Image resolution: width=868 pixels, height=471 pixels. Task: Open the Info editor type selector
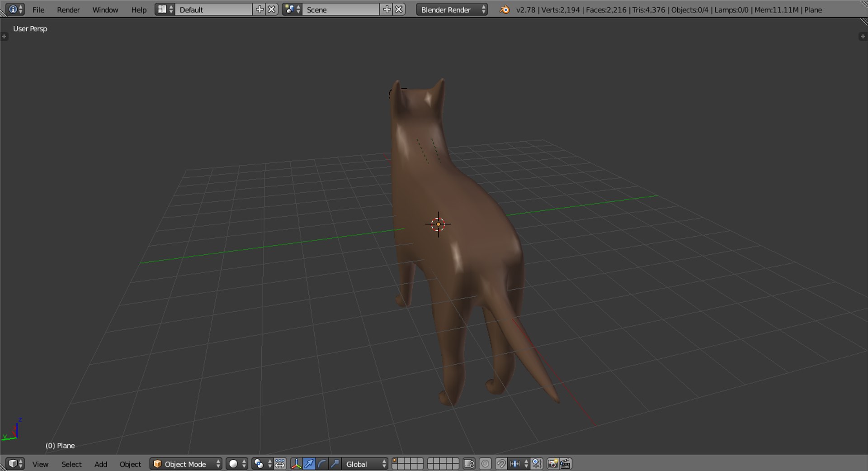15,10
